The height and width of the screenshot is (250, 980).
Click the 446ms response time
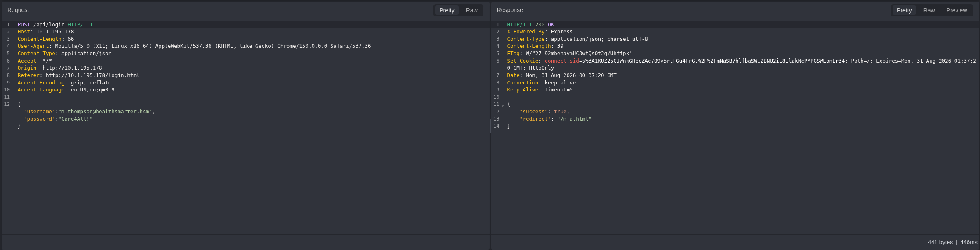click(x=969, y=242)
